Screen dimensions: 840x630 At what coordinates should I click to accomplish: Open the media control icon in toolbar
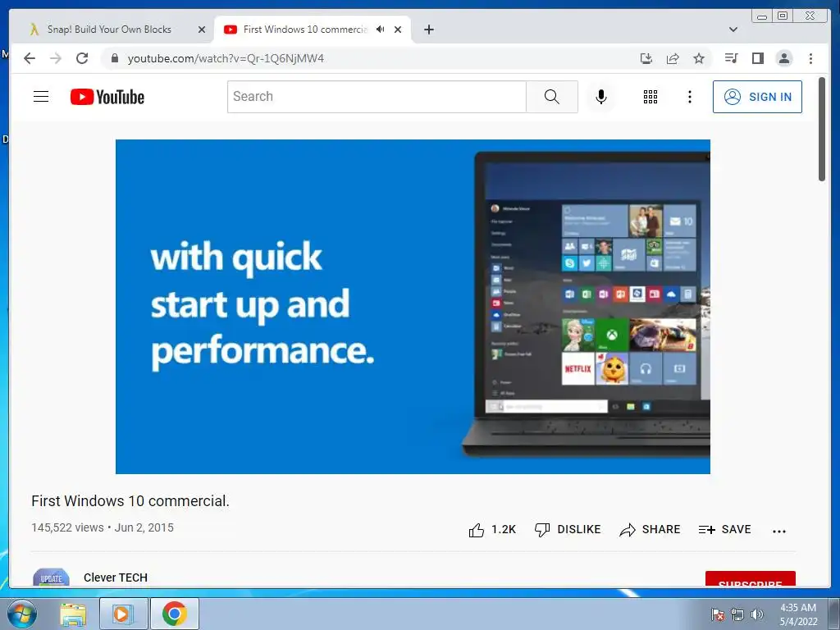(x=731, y=58)
